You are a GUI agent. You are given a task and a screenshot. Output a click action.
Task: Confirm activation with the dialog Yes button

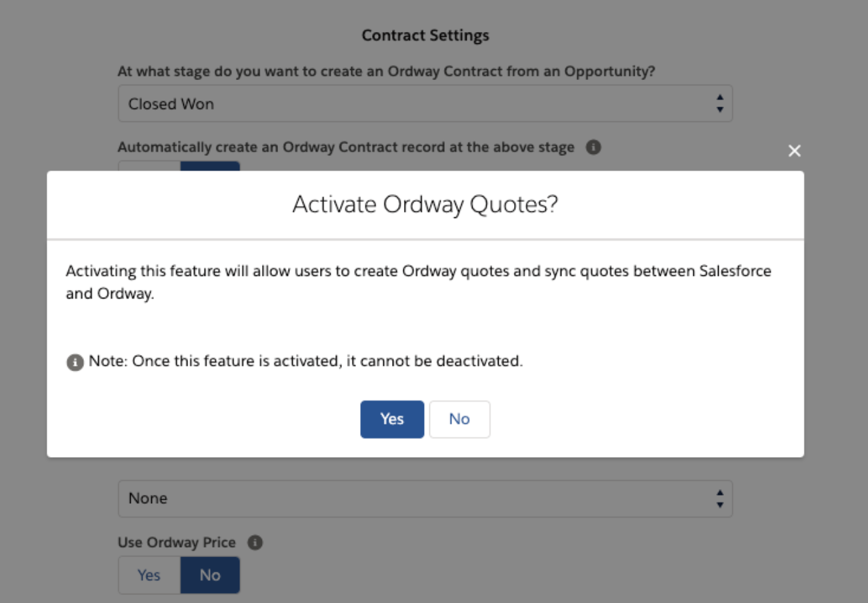(x=392, y=419)
